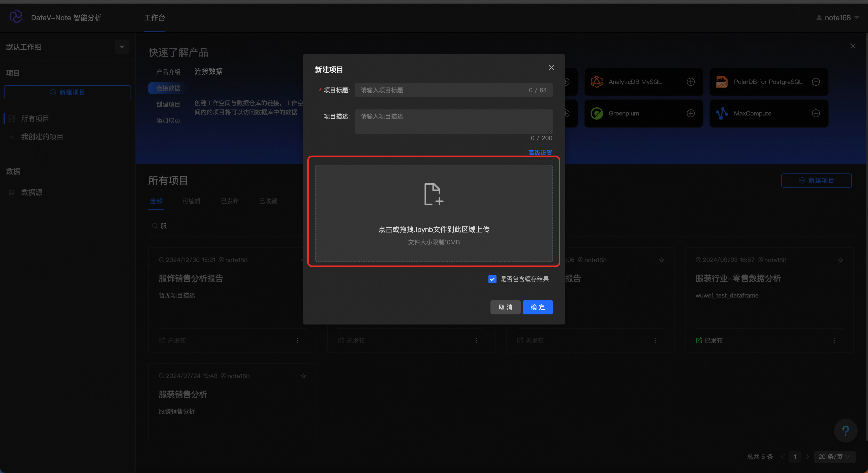Open more options on 服饰销售分析报告 card
868x473 pixels.
coord(297,341)
